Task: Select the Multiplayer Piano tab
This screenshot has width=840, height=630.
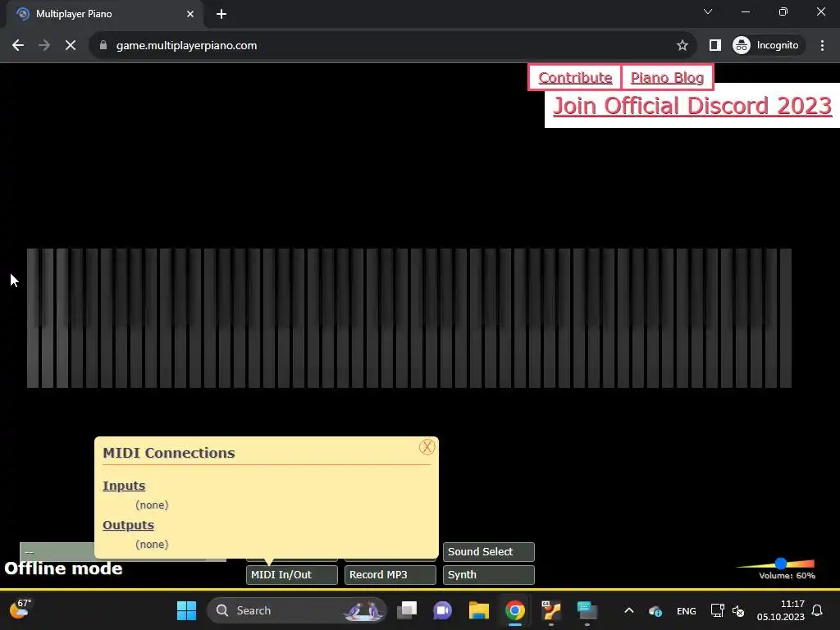Action: pyautogui.click(x=105, y=14)
